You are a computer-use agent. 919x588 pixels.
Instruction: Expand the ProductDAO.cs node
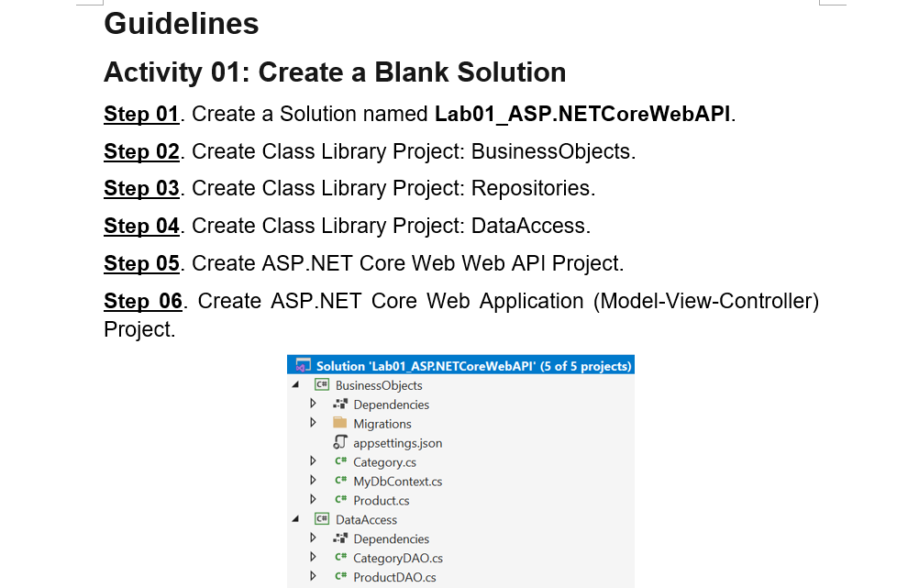tap(313, 577)
